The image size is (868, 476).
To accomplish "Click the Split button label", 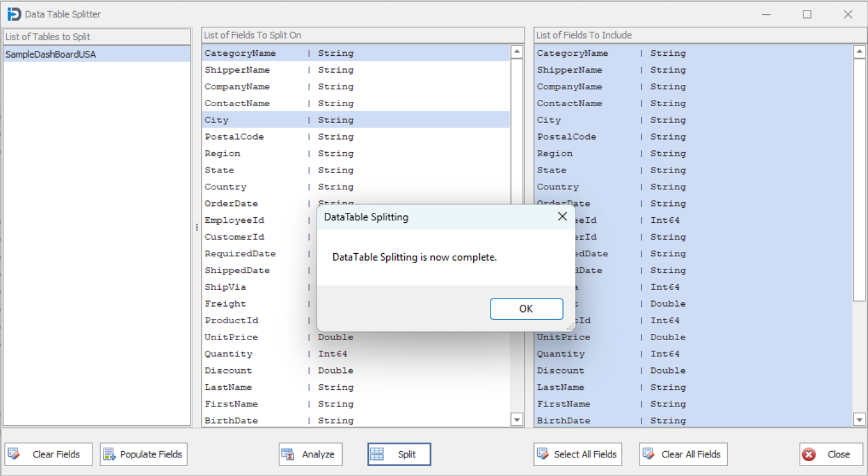I will coord(408,454).
